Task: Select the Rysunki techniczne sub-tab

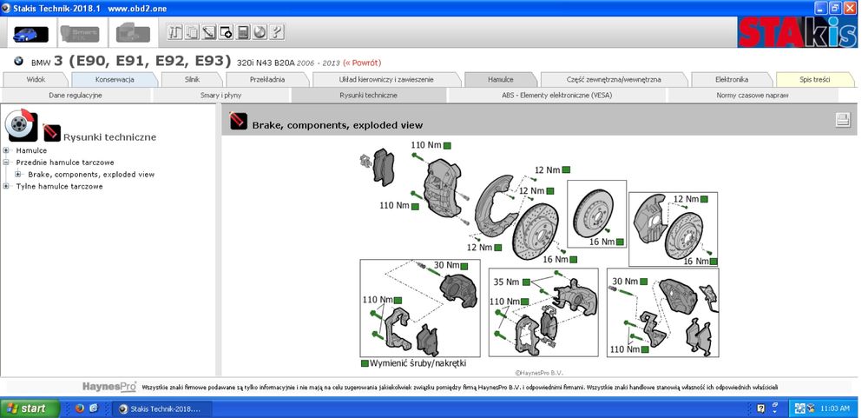Action: coord(369,95)
